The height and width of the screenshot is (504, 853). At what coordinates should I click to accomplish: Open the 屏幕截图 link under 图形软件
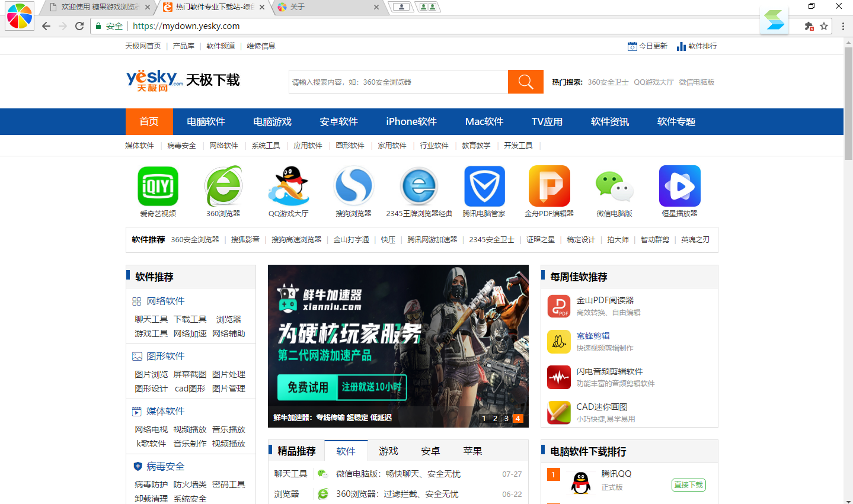coord(190,374)
